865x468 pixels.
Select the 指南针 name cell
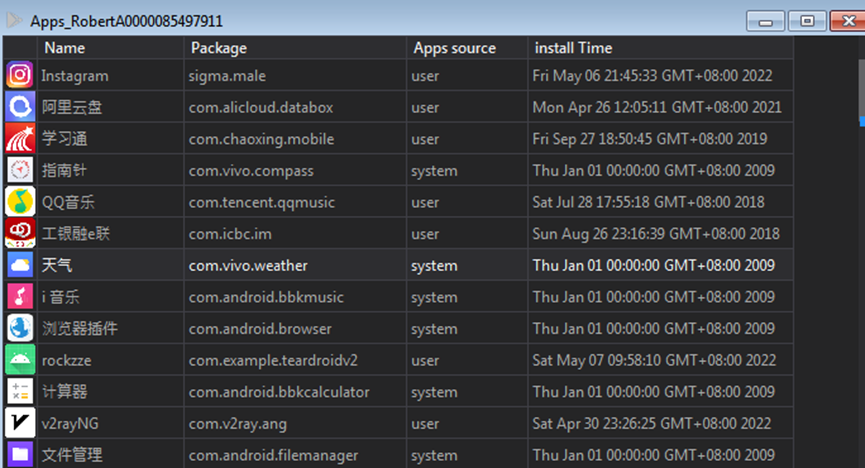tap(110, 171)
